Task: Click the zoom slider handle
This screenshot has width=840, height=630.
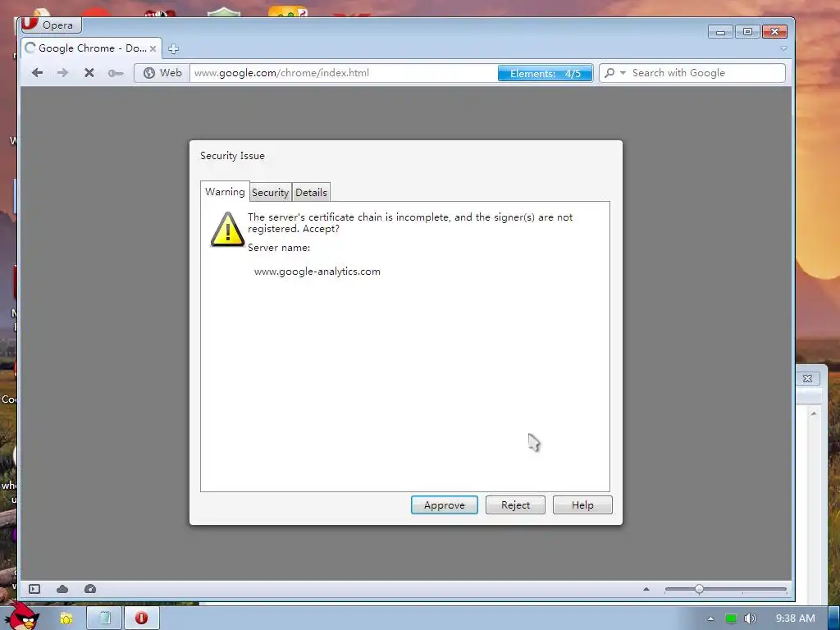Action: (x=699, y=589)
